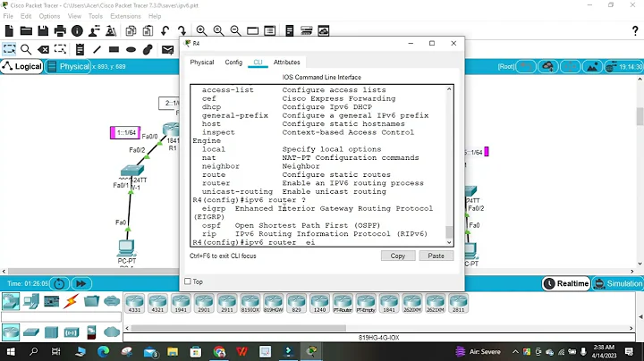Viewport: 644px width, 361px height.
Task: Open Microsoft Edge from taskbar
Action: (x=103, y=351)
